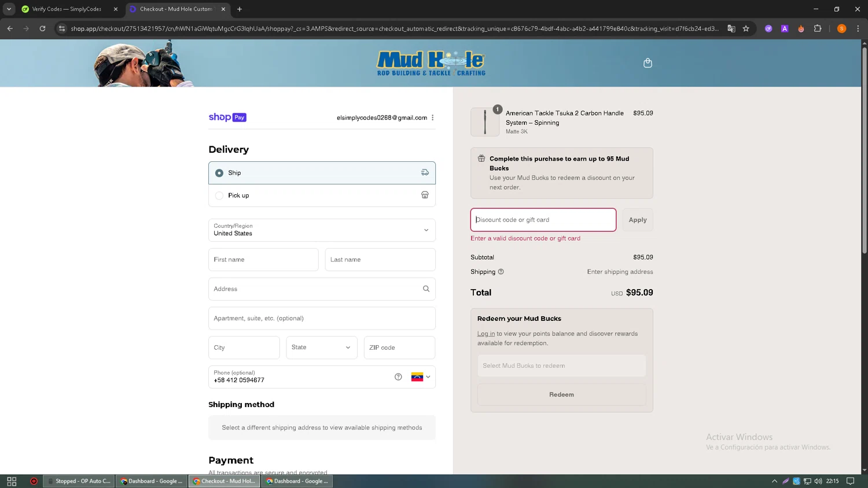Open the tab search chevron button
Viewport: 868px width, 488px height.
click(9, 9)
